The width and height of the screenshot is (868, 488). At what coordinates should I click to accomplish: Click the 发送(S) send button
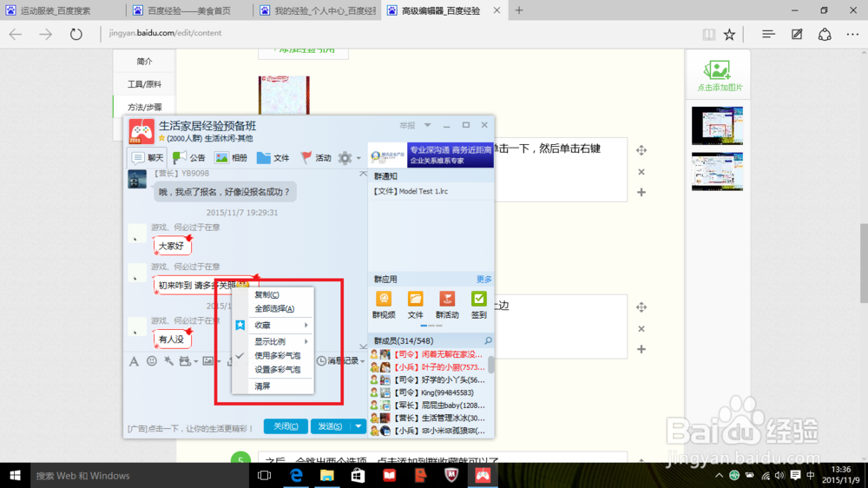coord(330,426)
